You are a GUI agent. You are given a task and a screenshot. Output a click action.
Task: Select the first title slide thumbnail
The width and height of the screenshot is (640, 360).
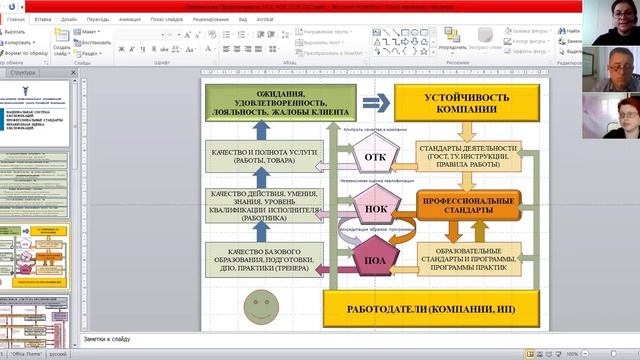34,113
